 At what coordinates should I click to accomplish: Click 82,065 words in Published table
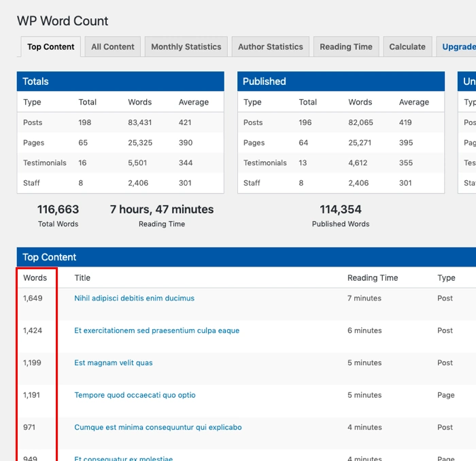click(360, 122)
